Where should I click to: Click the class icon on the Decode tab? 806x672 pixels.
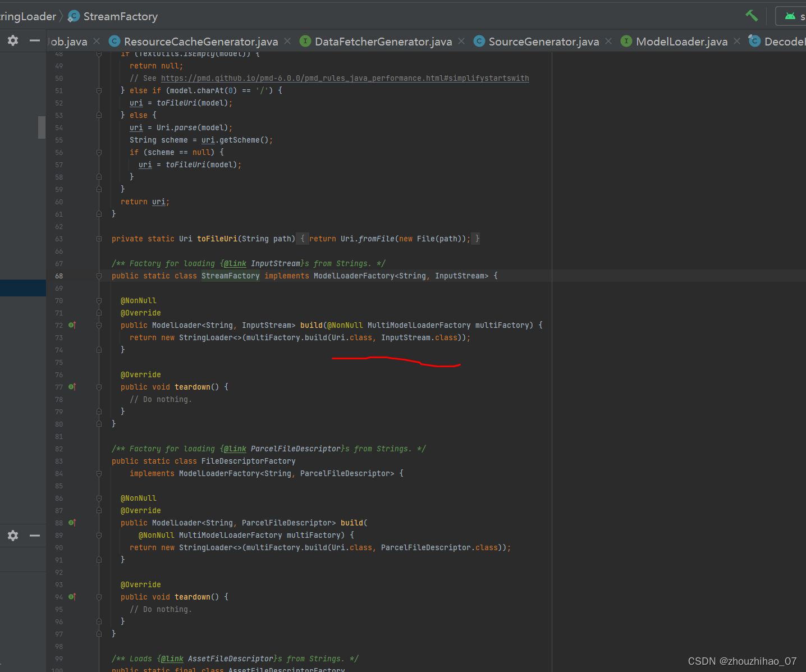755,41
